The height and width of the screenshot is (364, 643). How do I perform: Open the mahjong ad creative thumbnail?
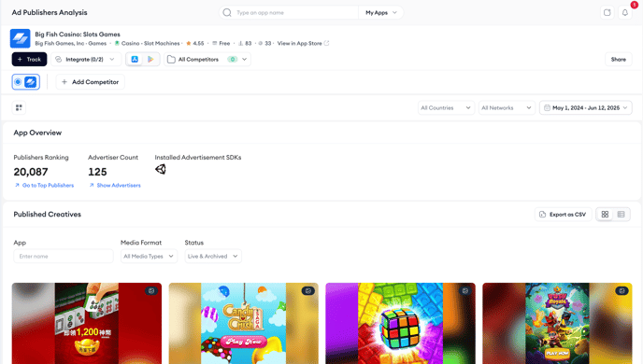[x=87, y=324]
